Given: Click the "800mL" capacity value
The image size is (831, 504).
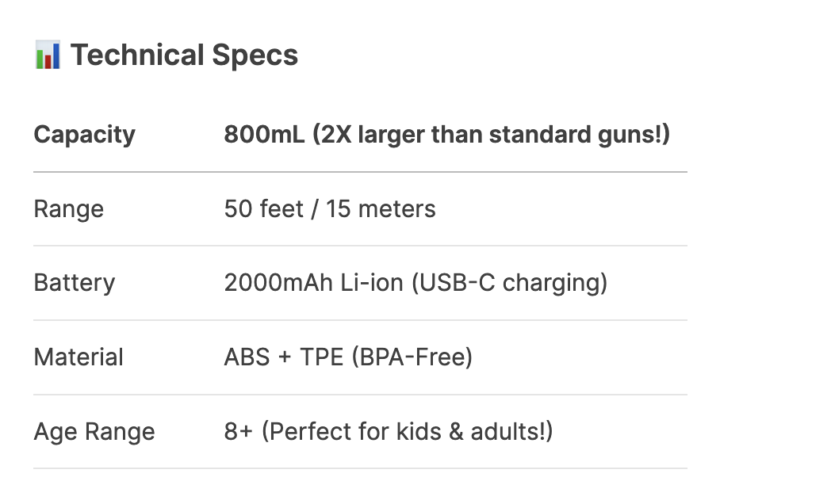Looking at the screenshot, I should (x=264, y=135).
